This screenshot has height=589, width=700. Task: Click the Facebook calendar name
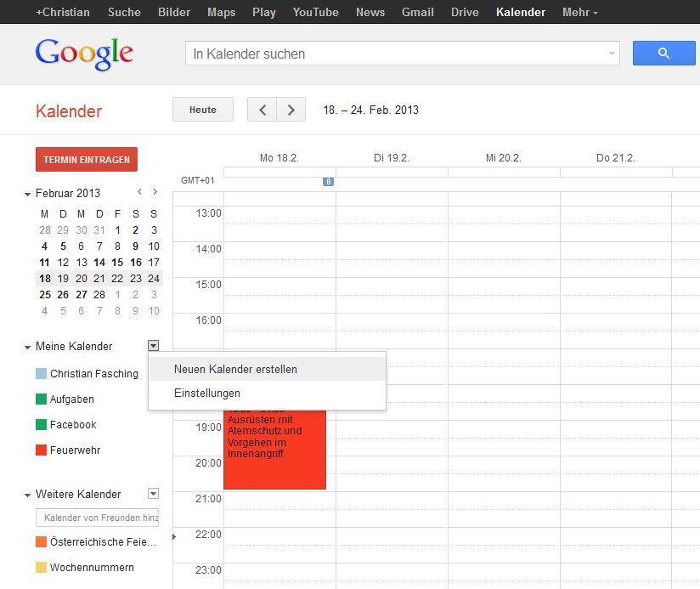coord(73,424)
